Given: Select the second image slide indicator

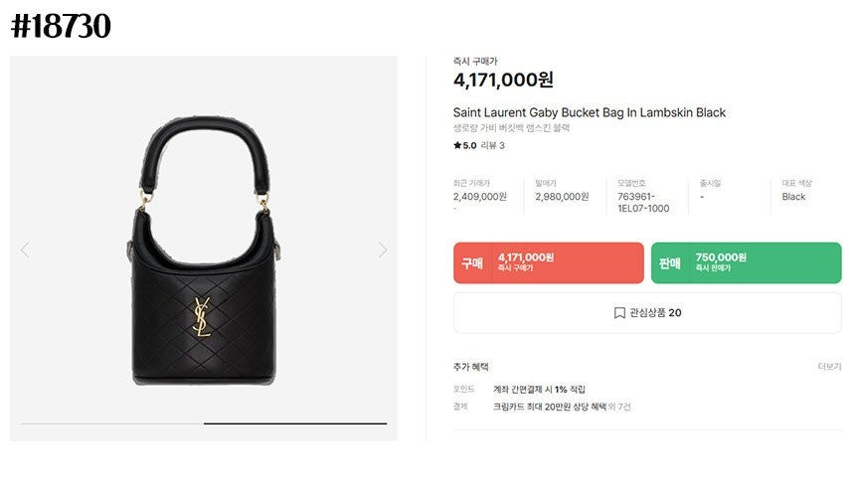Looking at the screenshot, I should (295, 423).
